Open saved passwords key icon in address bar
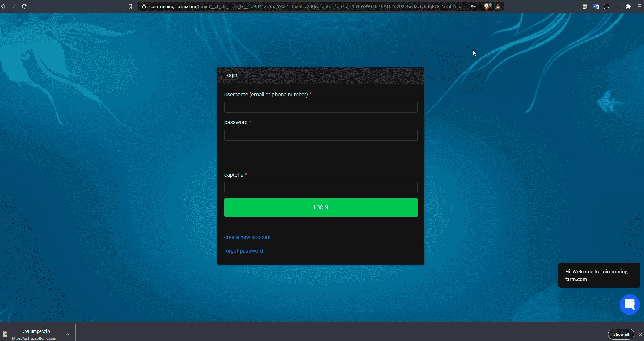The image size is (644, 341). coord(473,6)
